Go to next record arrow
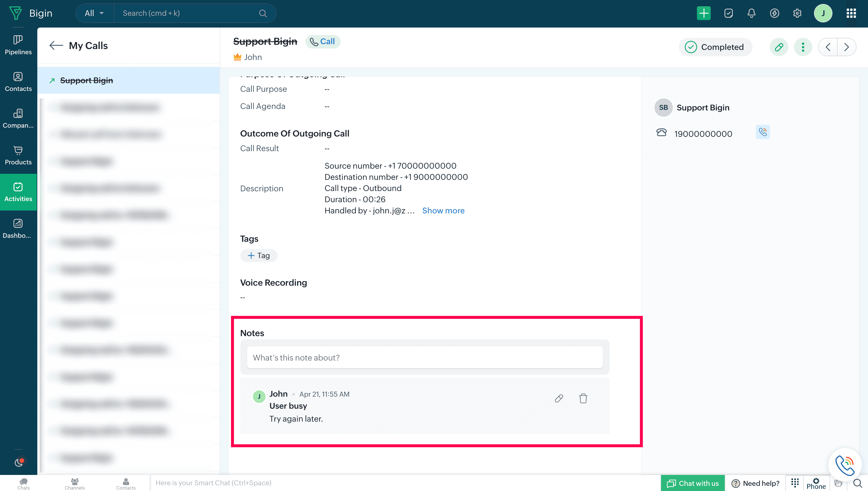The height and width of the screenshot is (491, 868). (846, 47)
